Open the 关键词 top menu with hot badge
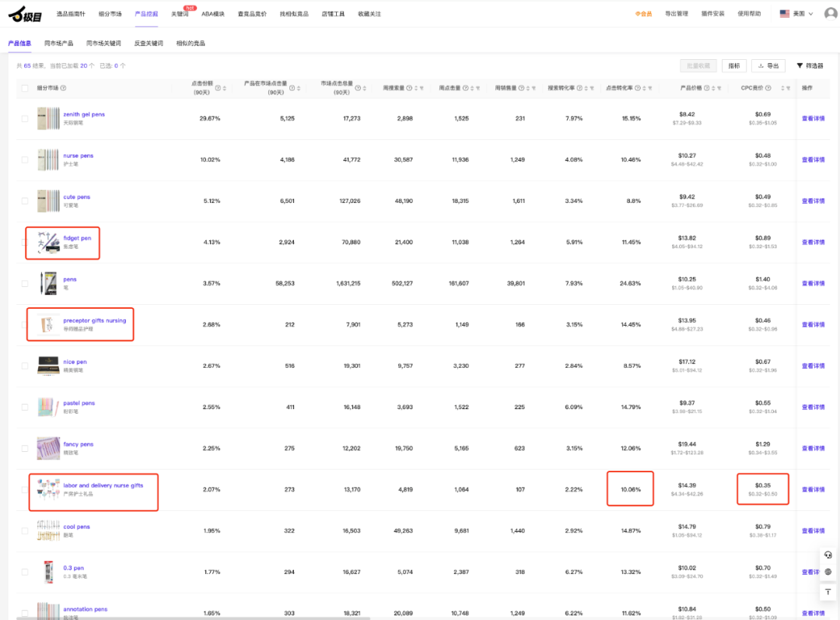The height and width of the screenshot is (620, 840). pyautogui.click(x=180, y=14)
